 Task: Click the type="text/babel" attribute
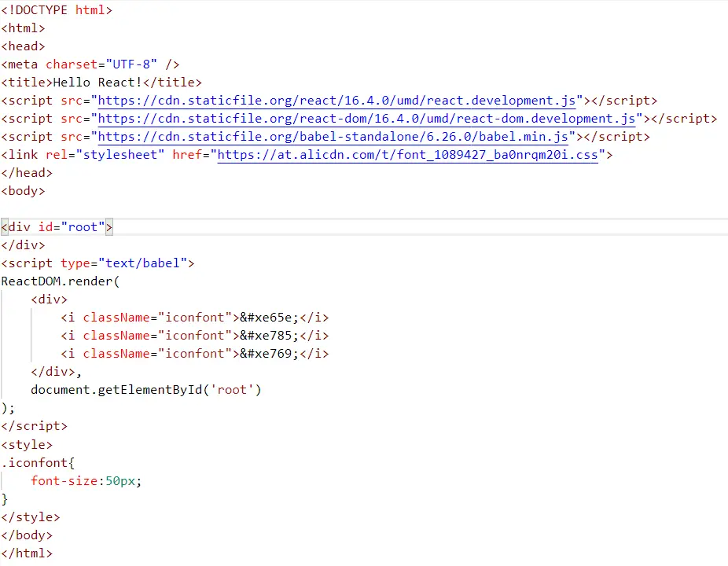point(124,263)
